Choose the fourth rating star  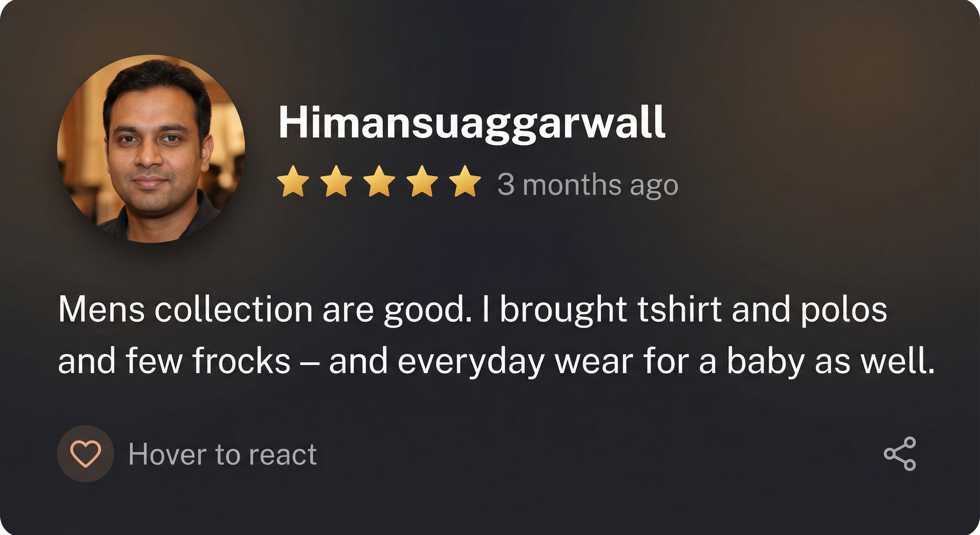click(x=422, y=181)
